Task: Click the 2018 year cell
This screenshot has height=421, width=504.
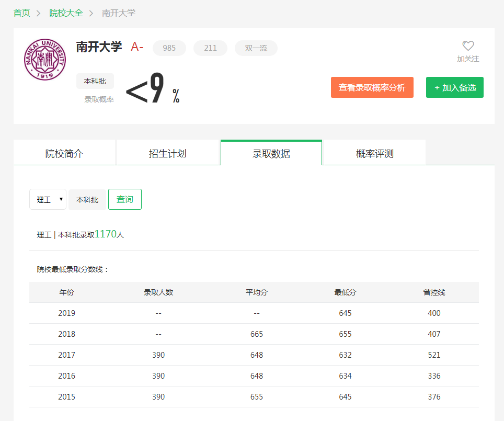Action: point(66,334)
